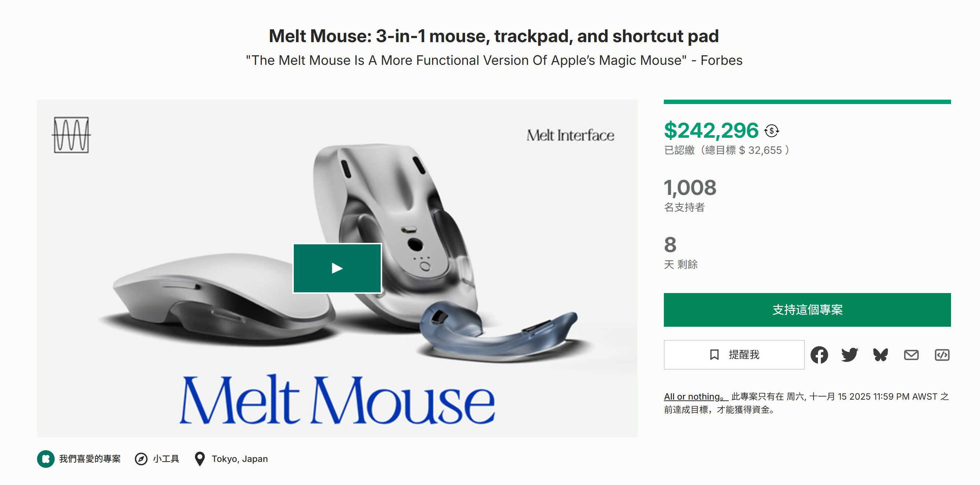Click the 我們喜愛的專案 green badge icon
Screen dimensions: 980x485
coord(45,459)
